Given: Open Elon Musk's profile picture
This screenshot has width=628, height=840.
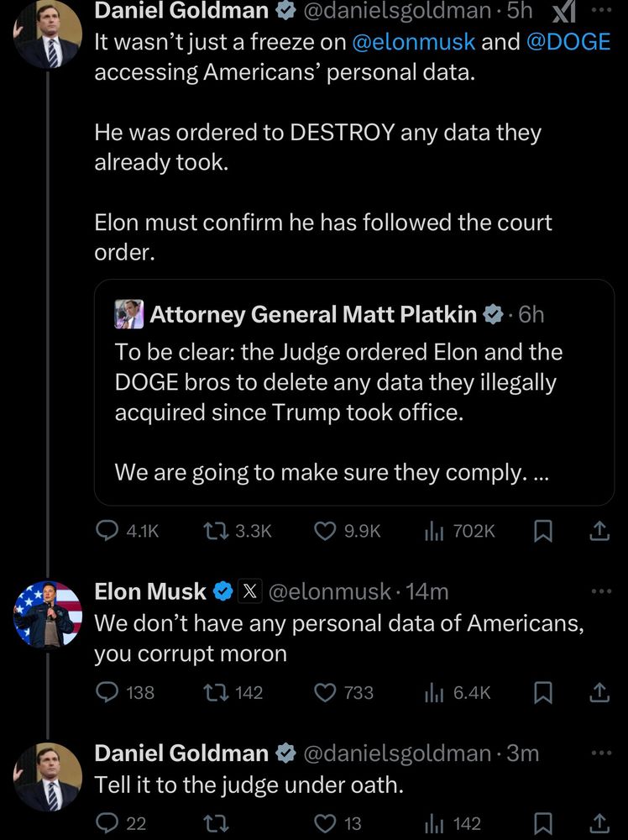Looking at the screenshot, I should pos(47,614).
